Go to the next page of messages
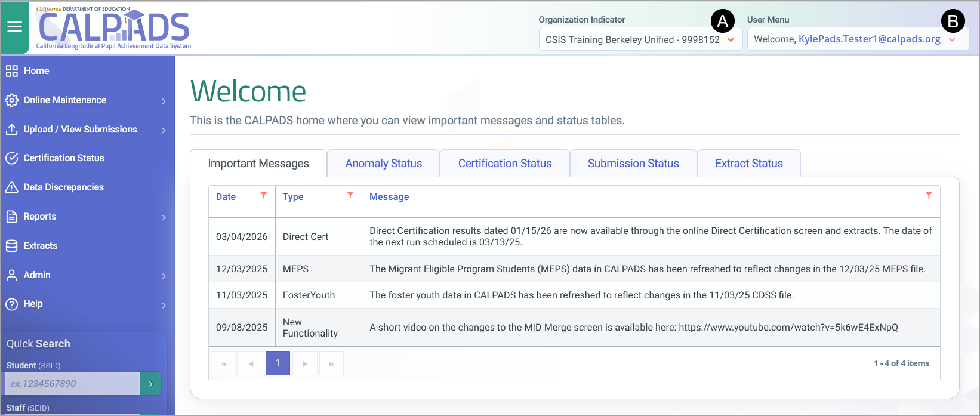 304,363
